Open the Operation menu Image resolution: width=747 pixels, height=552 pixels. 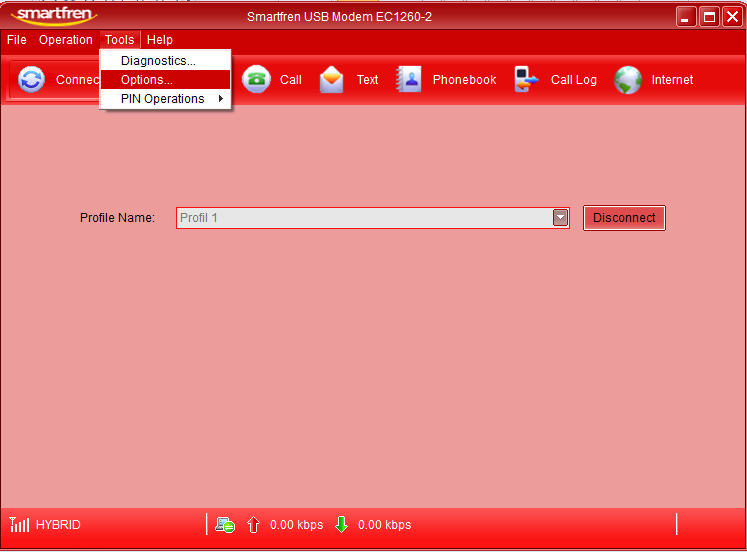tap(66, 40)
